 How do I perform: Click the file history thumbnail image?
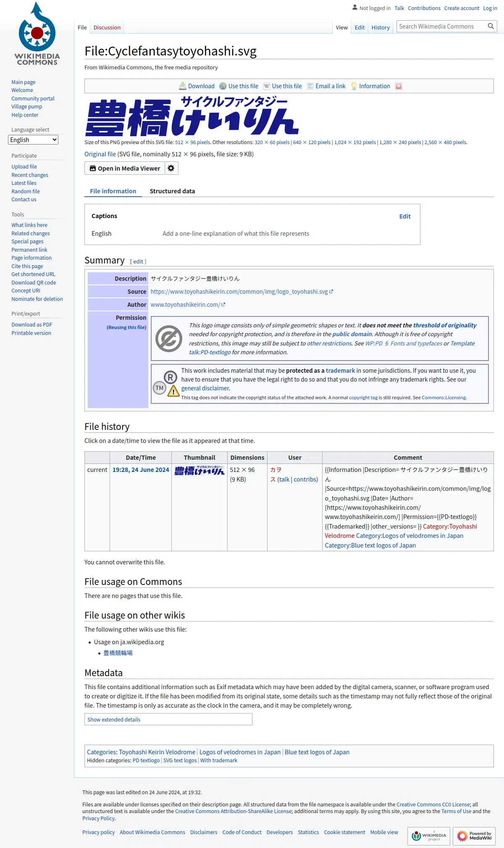pyautogui.click(x=199, y=471)
